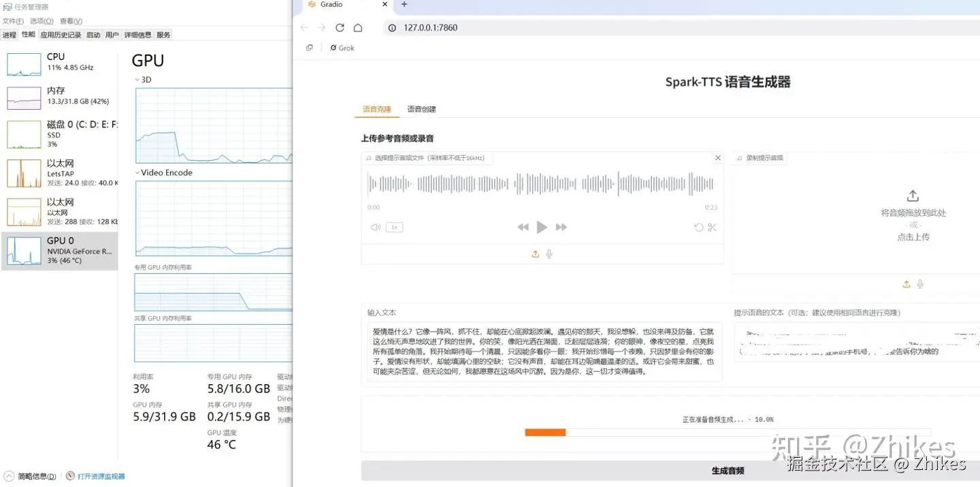Open the Grok bookmark

point(342,48)
